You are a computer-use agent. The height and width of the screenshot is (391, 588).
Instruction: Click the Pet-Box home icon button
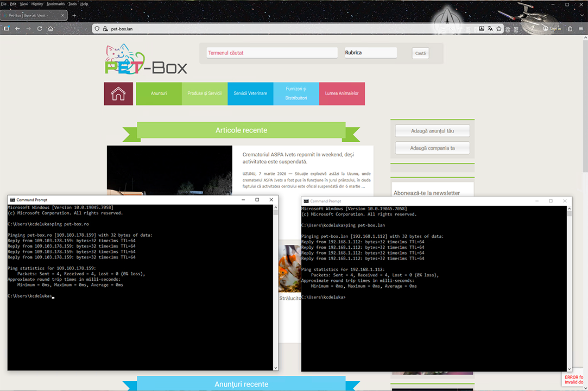[x=118, y=94]
